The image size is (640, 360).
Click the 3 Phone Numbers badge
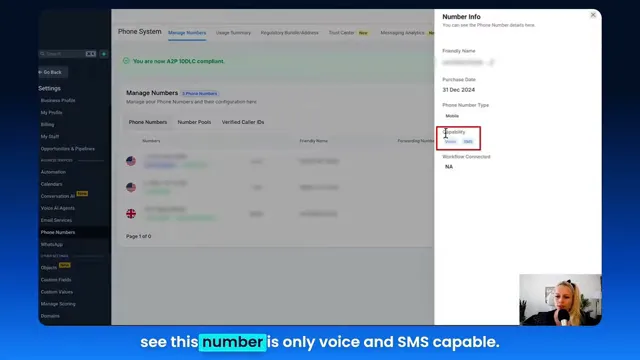point(200,93)
